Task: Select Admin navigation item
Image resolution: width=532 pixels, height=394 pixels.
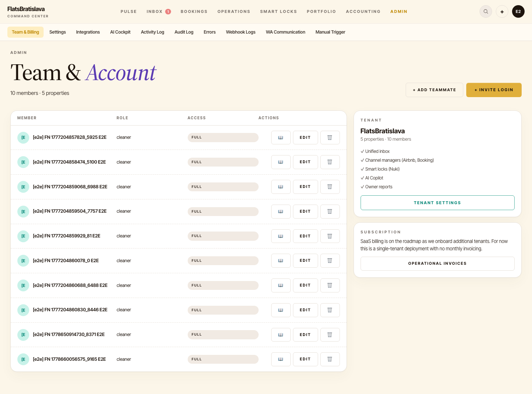Action: (399, 11)
